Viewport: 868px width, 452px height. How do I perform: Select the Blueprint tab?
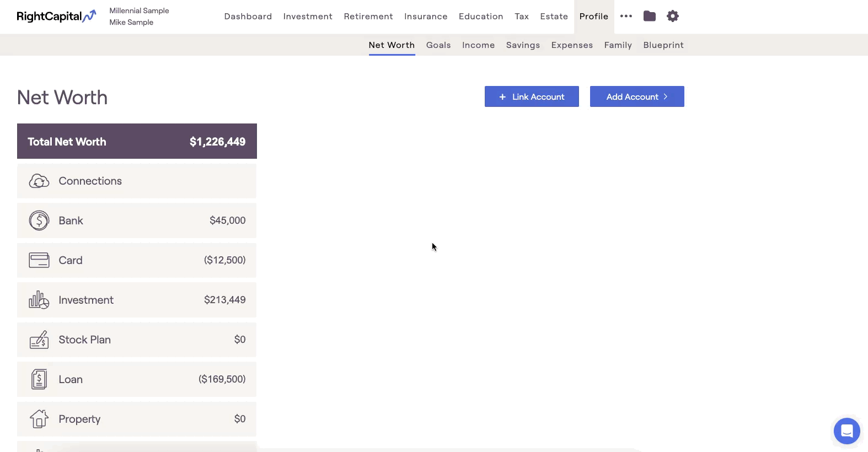tap(663, 45)
